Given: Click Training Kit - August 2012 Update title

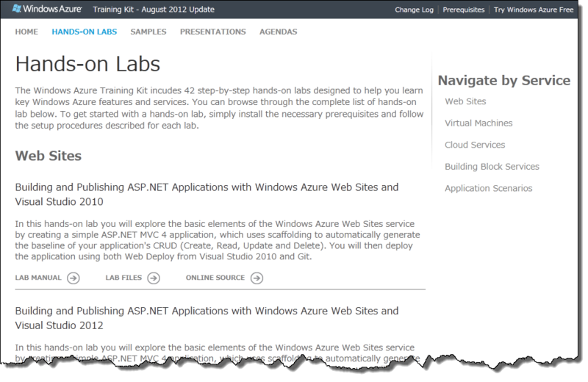Looking at the screenshot, I should click(154, 10).
